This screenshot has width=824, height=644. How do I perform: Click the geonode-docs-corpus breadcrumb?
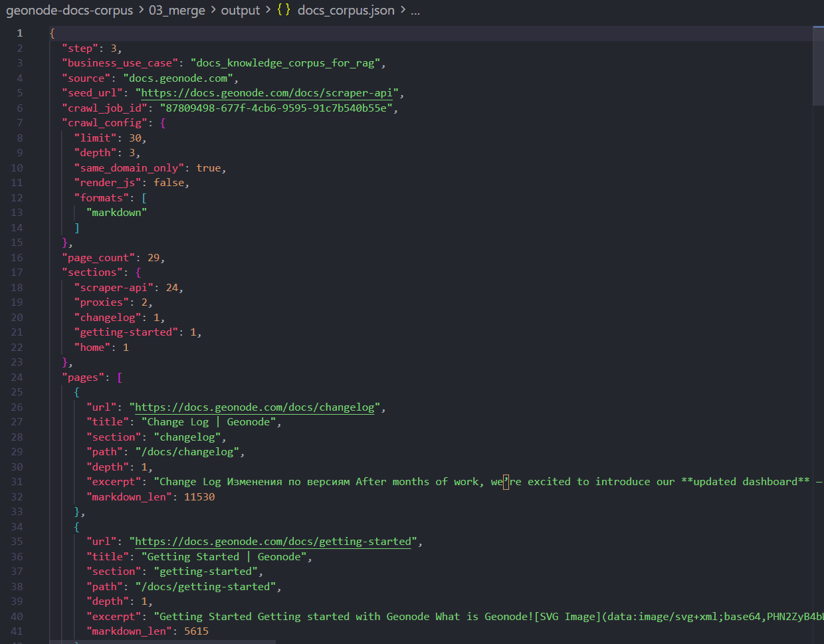point(69,11)
